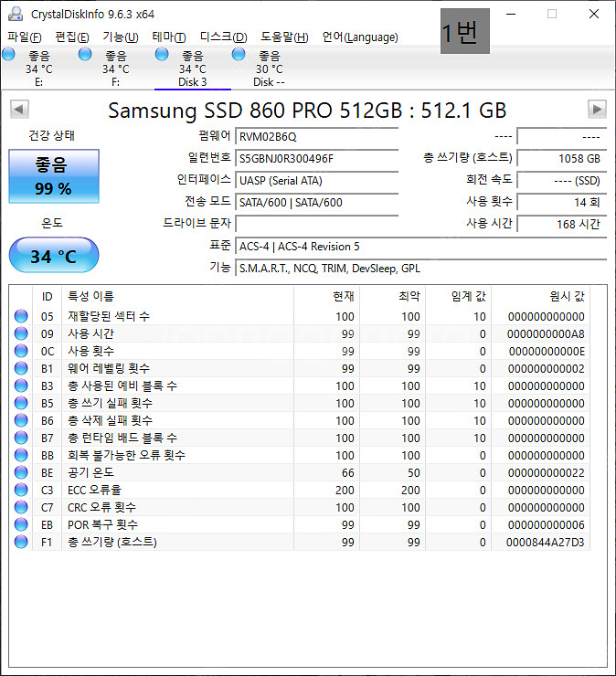
Task: Click the transfer mode field SATA/600
Action: (316, 203)
